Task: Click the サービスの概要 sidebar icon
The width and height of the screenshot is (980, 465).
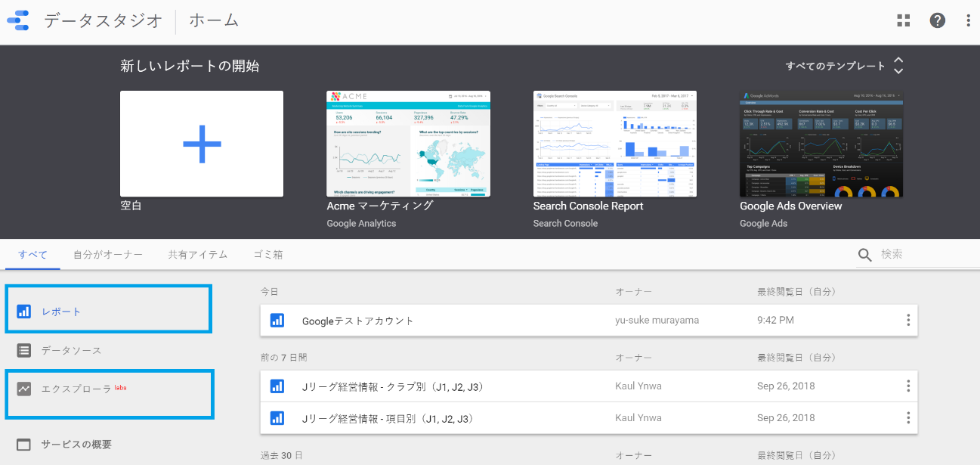Action: point(23,445)
